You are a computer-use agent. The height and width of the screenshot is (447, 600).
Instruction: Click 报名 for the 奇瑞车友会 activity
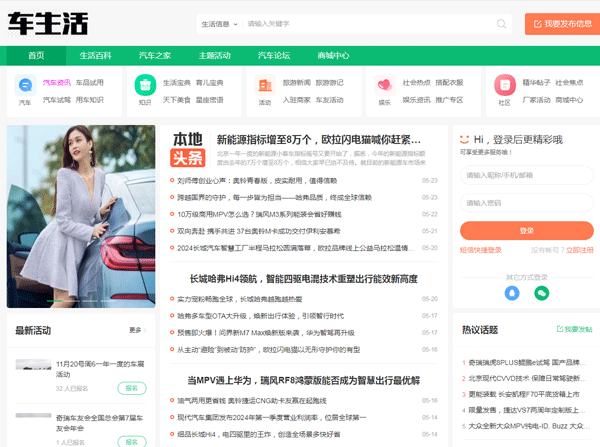[x=132, y=442]
